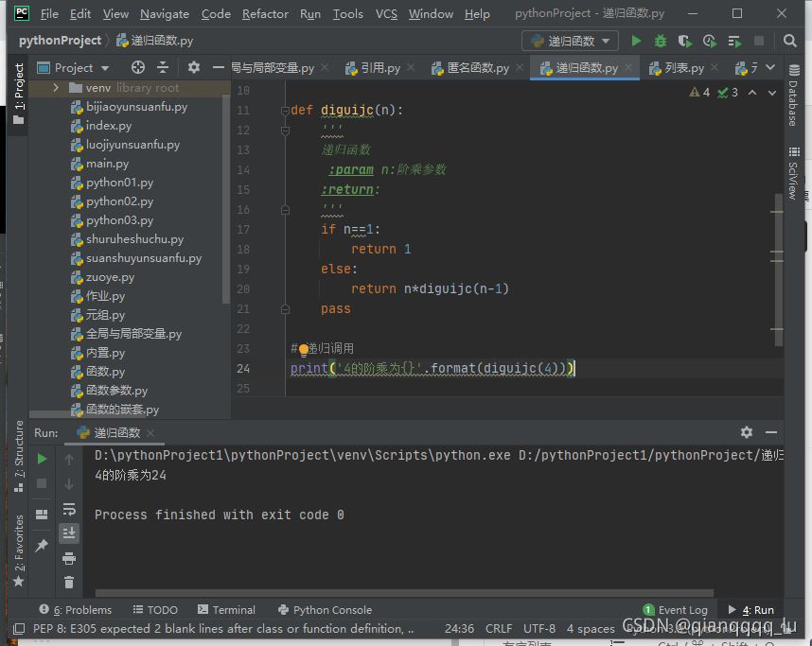The image size is (812, 646).
Task: Expand the venv folder in project tree
Action: [x=57, y=88]
